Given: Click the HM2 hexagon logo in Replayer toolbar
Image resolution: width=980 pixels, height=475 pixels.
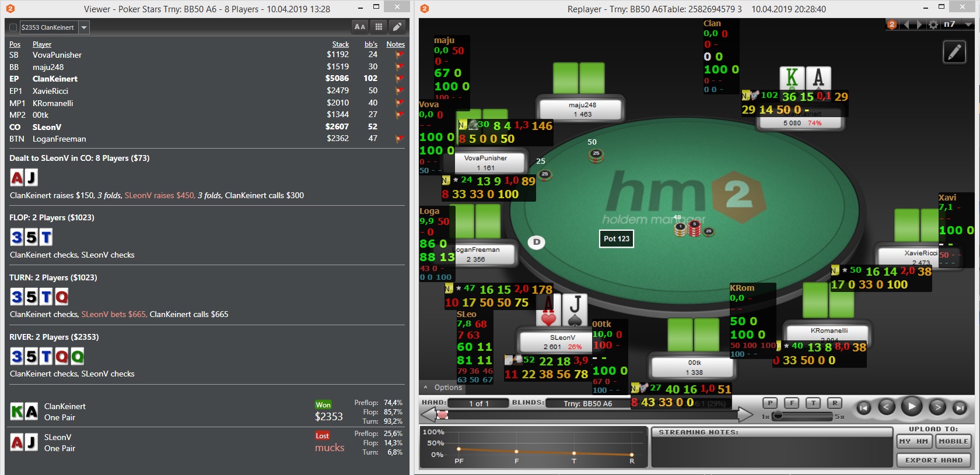Looking at the screenshot, I should pos(891,24).
